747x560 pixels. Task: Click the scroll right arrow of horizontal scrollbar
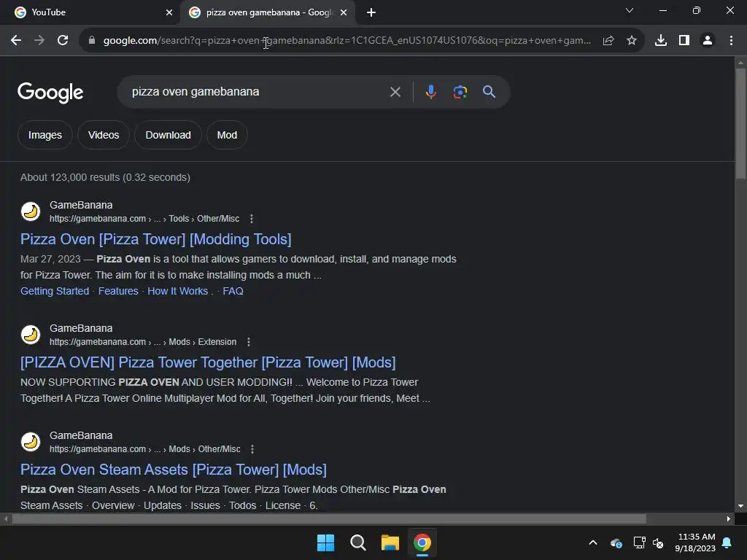click(729, 518)
